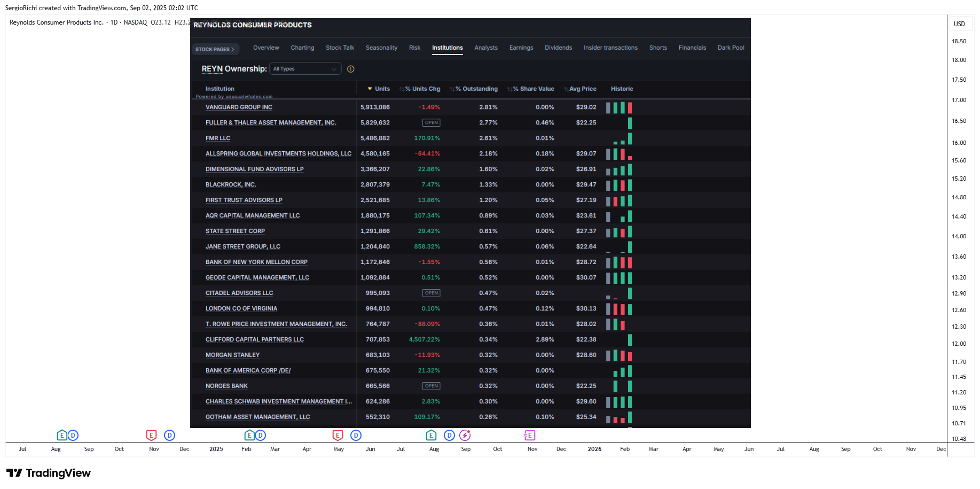The image size is (980, 489).
Task: Click Vanguard Group historic bar chart
Action: (x=619, y=107)
